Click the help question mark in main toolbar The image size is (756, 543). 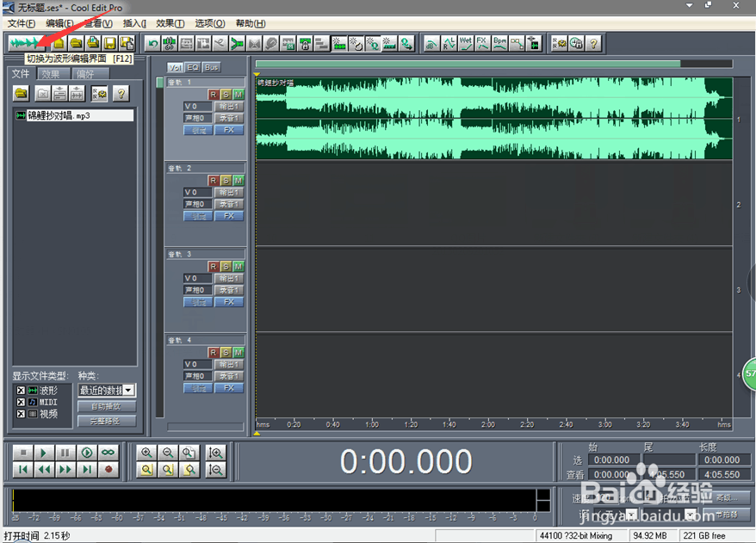coord(593,43)
